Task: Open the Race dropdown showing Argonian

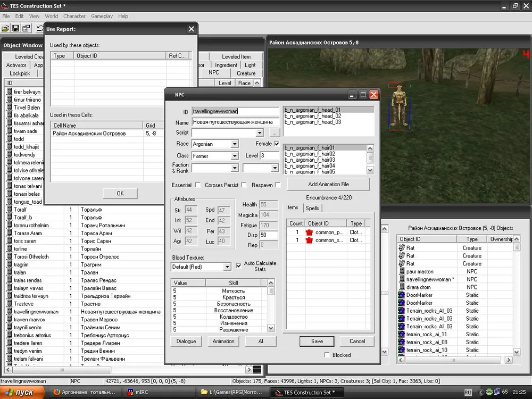Action: pyautogui.click(x=234, y=144)
